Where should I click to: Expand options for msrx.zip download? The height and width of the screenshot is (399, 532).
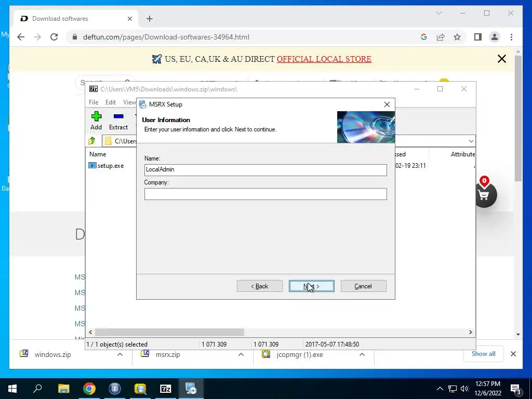pos(241,354)
